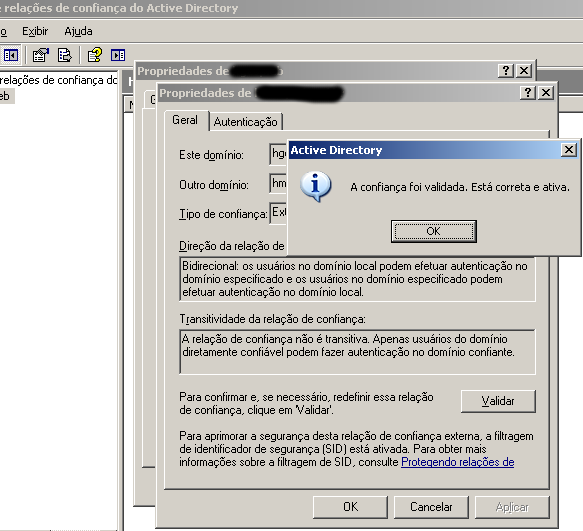583x531 pixels.
Task: Click the show/hide console tree toolbar icon
Action: coord(11,55)
